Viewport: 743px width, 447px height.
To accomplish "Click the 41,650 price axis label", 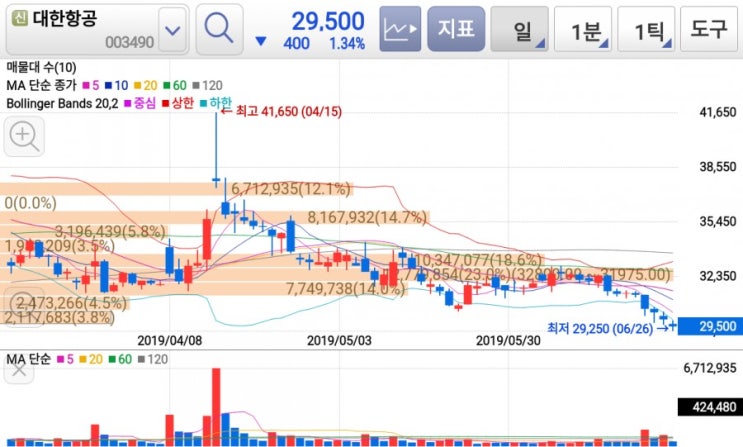I will (x=717, y=112).
